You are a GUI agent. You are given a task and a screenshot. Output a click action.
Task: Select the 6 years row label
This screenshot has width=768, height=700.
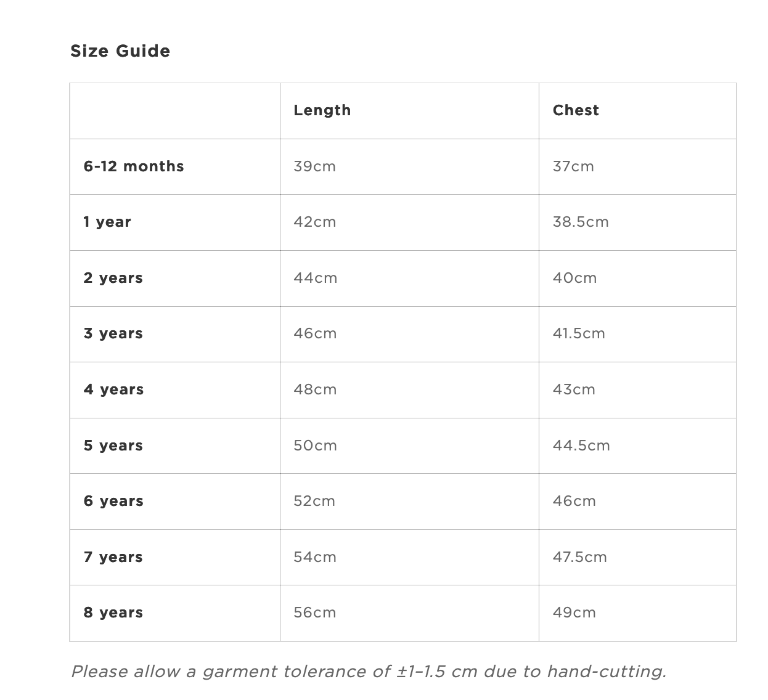114,501
